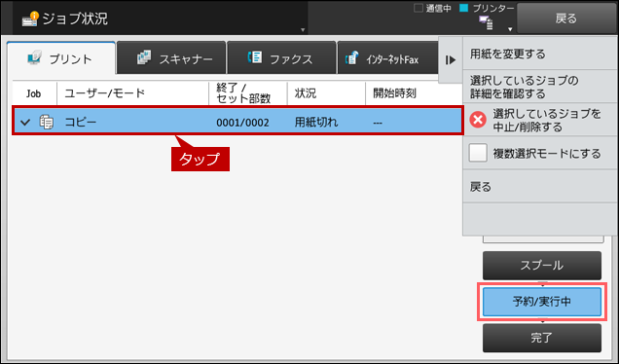Enable multiple selection mode checkbox

(x=478, y=153)
